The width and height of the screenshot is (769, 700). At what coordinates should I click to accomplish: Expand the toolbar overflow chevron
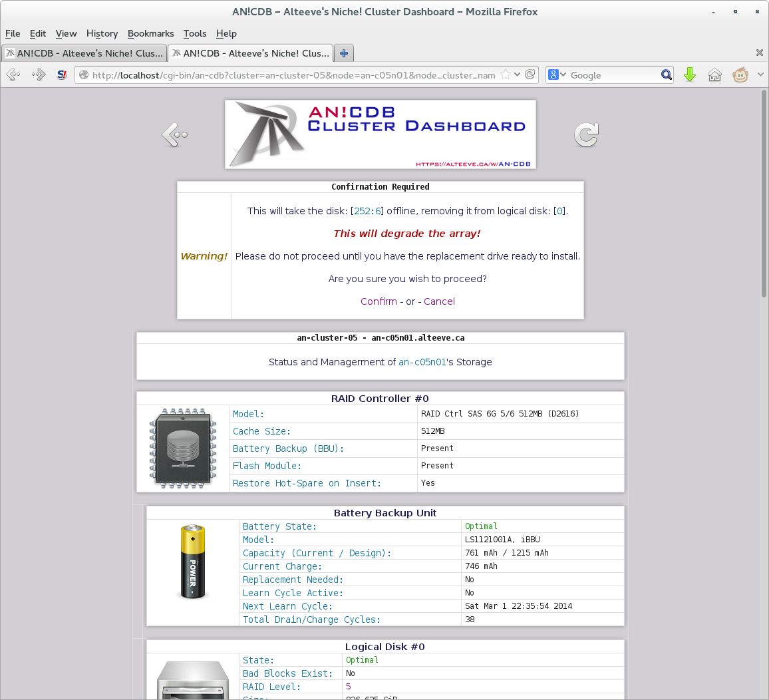[x=760, y=75]
